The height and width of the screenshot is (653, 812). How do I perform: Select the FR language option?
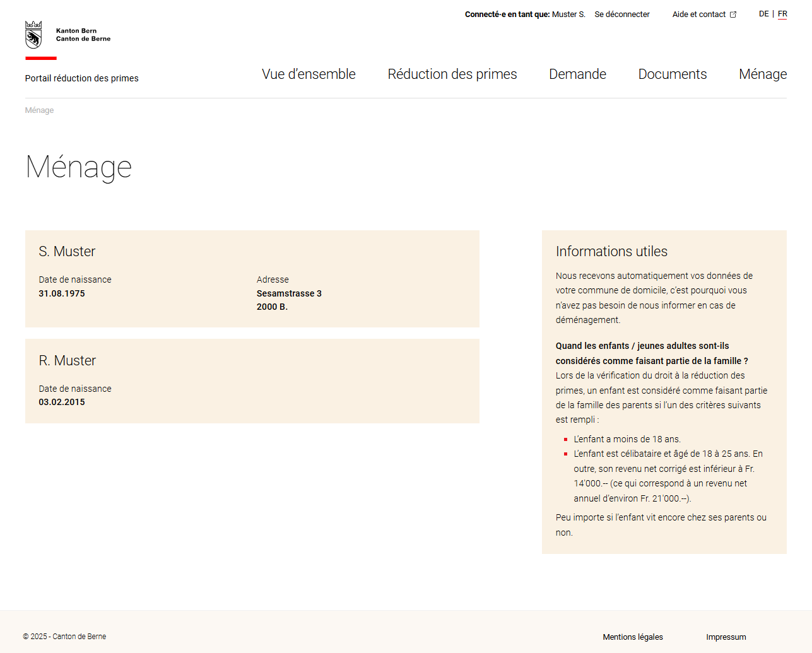782,14
